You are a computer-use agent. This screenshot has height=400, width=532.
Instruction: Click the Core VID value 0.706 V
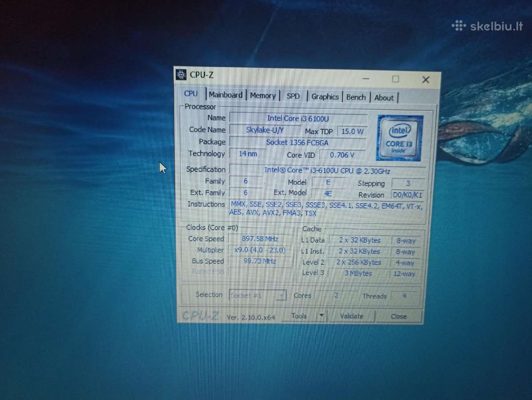342,155
